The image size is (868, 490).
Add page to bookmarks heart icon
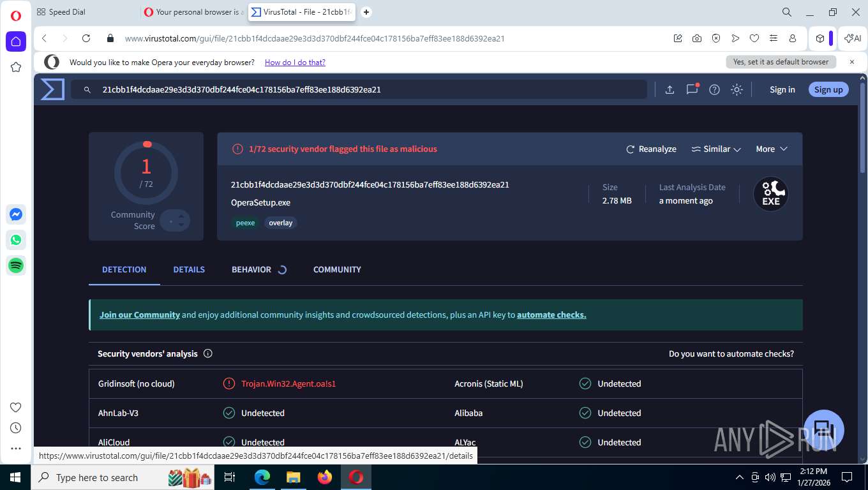(x=754, y=38)
